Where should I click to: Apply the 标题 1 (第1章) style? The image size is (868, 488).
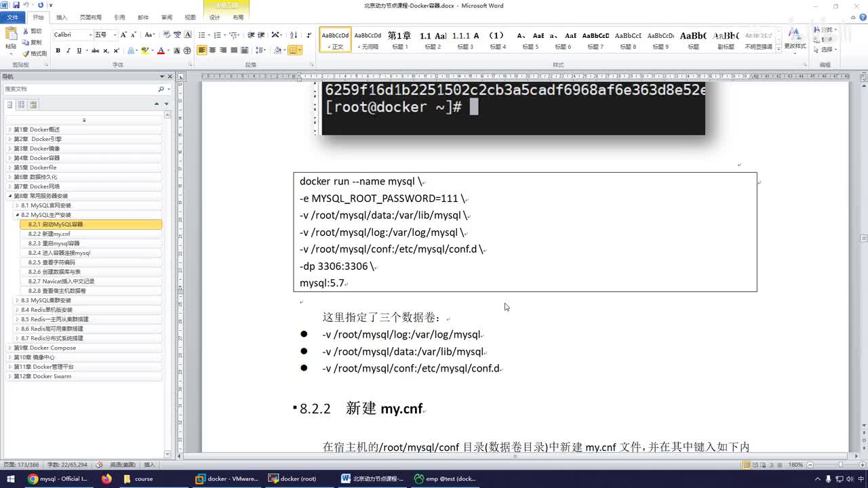pos(399,40)
